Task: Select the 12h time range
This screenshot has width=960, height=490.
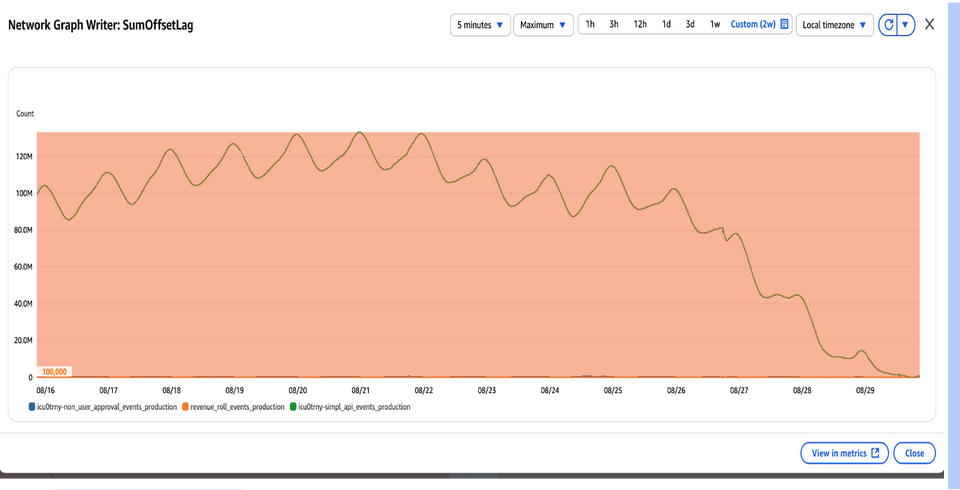Action: pos(640,24)
